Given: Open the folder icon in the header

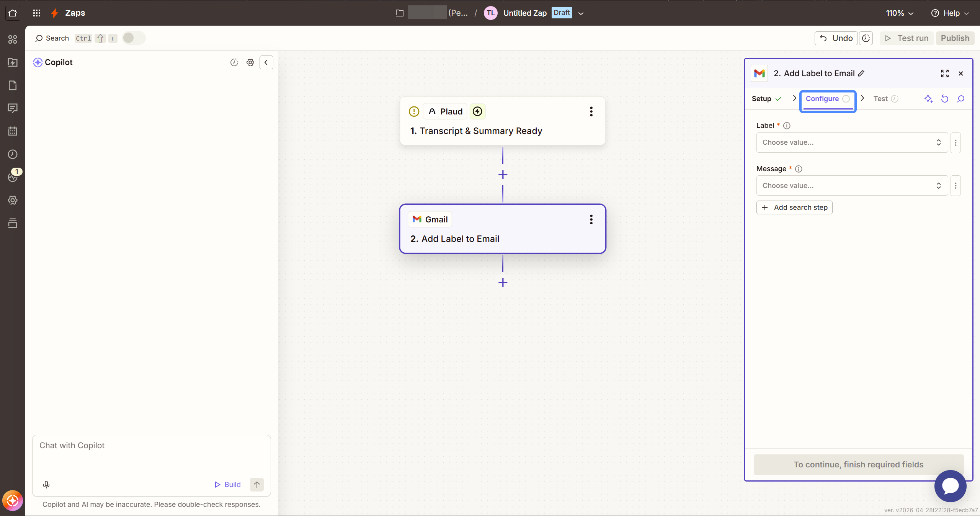Looking at the screenshot, I should click(x=399, y=13).
